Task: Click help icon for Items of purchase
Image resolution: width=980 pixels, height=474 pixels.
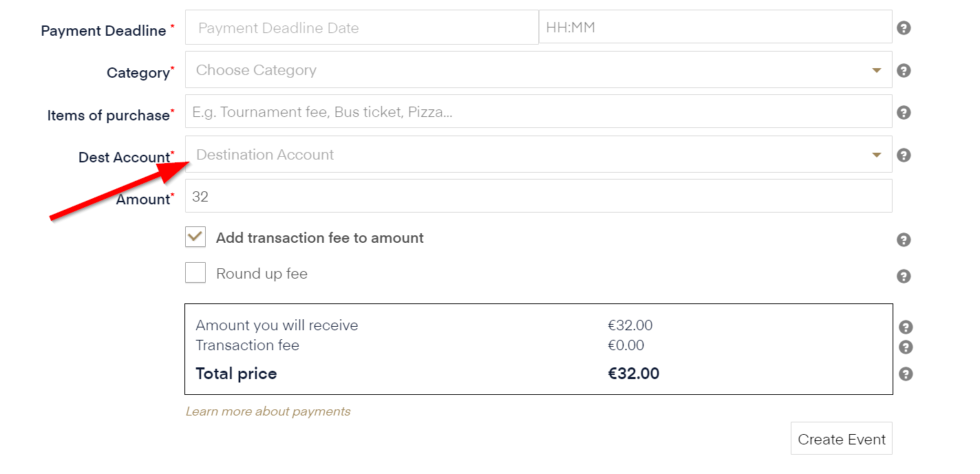Action: [x=904, y=113]
